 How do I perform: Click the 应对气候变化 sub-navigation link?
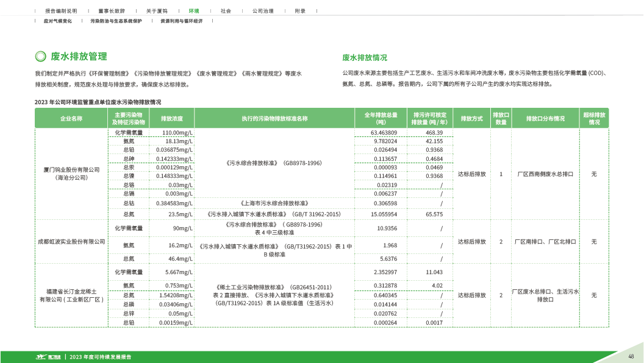[58, 21]
